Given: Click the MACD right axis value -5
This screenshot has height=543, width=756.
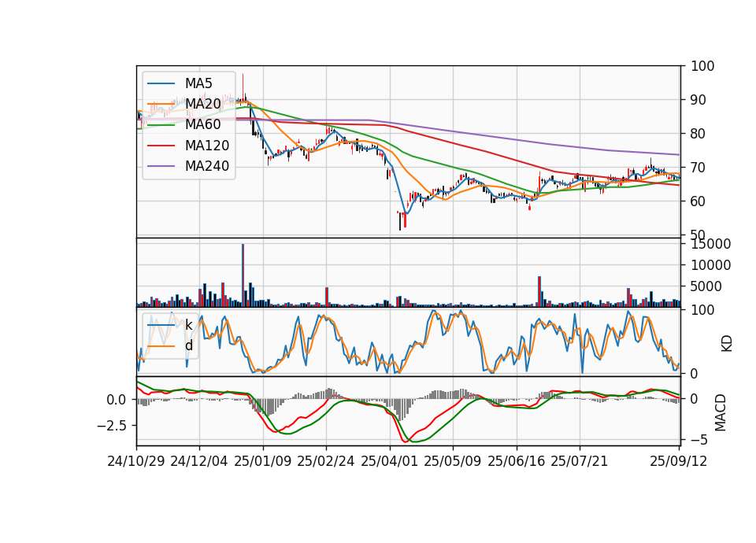Looking at the screenshot, I should coord(699,441).
